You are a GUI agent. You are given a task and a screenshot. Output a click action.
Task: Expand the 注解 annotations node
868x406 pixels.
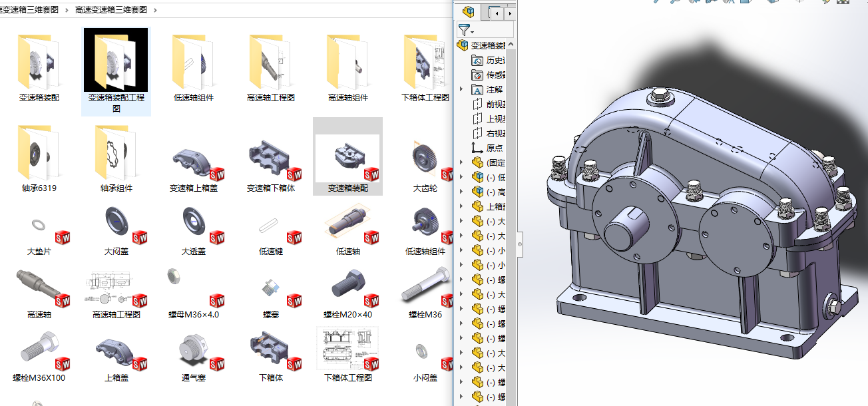pos(461,89)
